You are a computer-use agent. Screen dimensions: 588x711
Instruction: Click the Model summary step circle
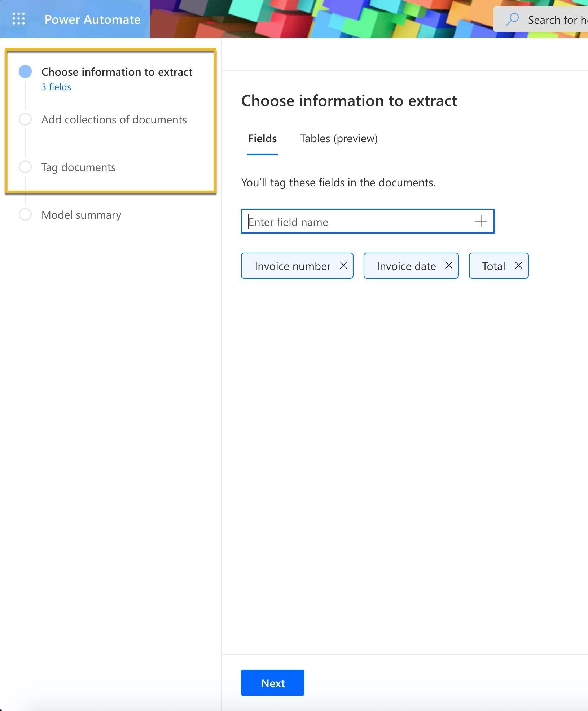click(x=25, y=215)
